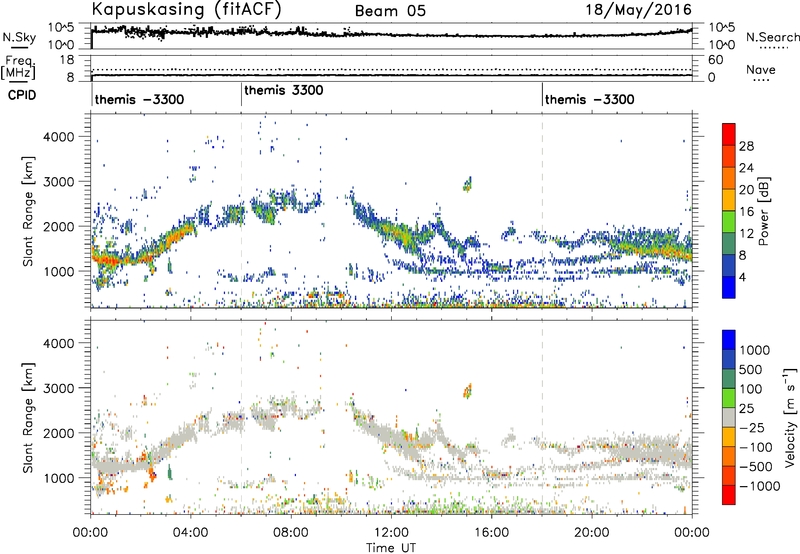The width and height of the screenshot is (800, 554).
Task: Click the -100 label on Velocity color bar
Action: [x=756, y=447]
